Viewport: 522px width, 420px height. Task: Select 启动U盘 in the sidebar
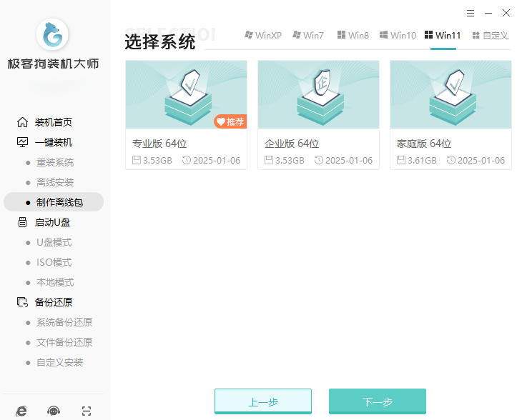coord(53,222)
